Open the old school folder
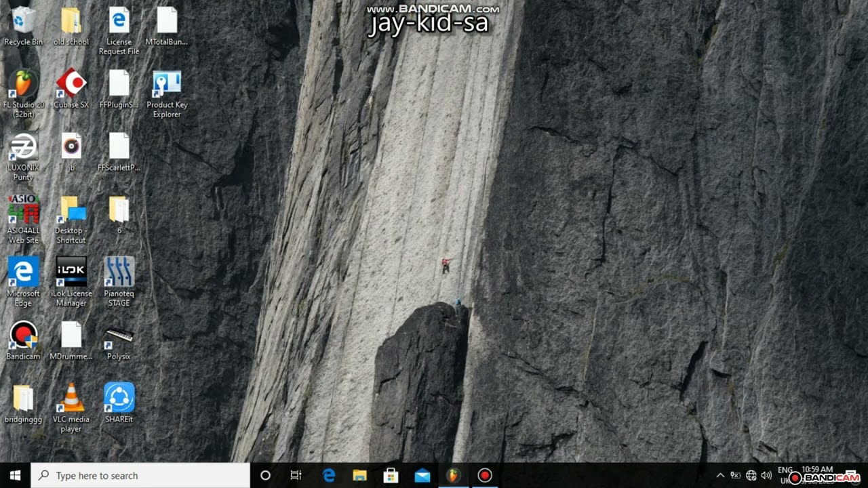The width and height of the screenshot is (868, 488). click(x=71, y=27)
